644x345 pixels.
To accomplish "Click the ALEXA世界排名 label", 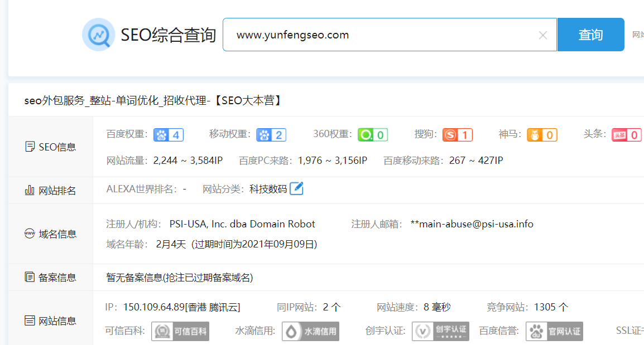I will coord(142,189).
